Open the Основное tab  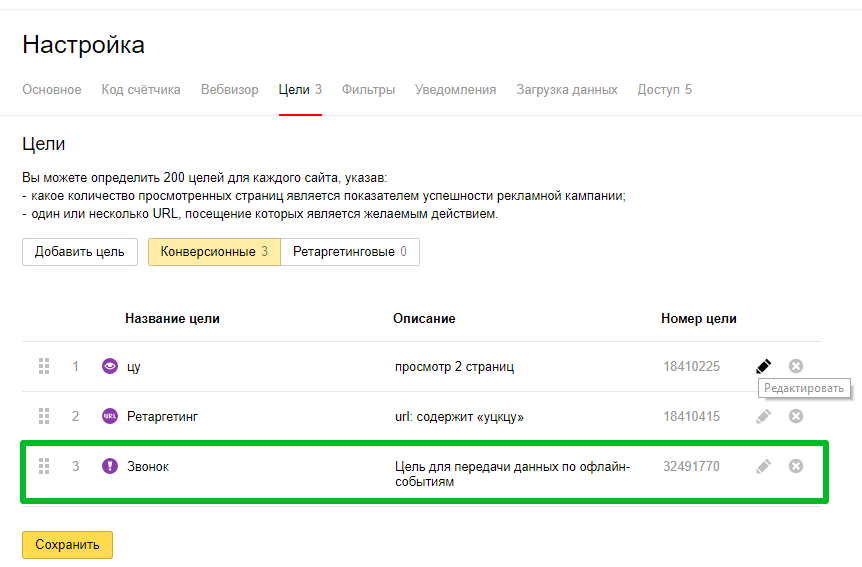(x=52, y=90)
